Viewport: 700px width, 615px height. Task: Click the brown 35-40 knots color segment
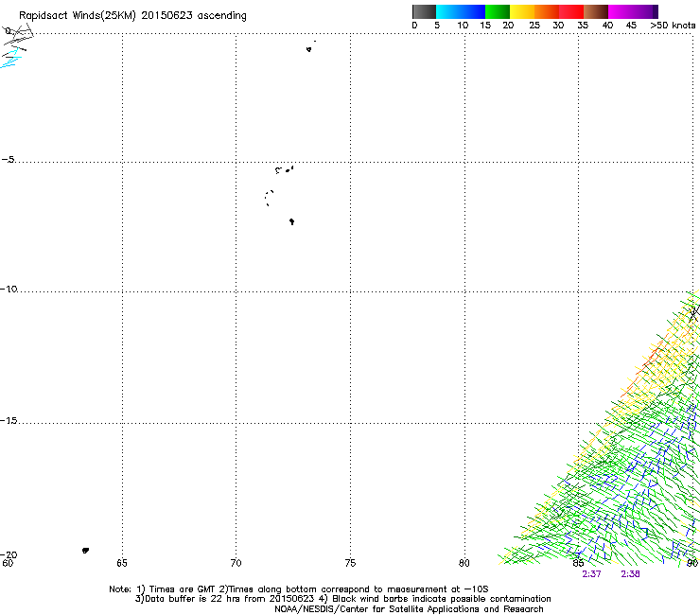coord(596,11)
